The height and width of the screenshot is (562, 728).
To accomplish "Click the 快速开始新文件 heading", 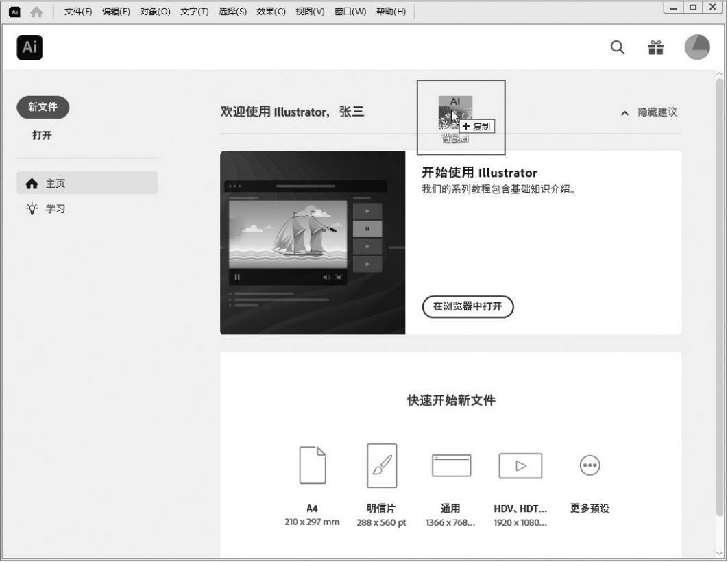I will (x=451, y=400).
